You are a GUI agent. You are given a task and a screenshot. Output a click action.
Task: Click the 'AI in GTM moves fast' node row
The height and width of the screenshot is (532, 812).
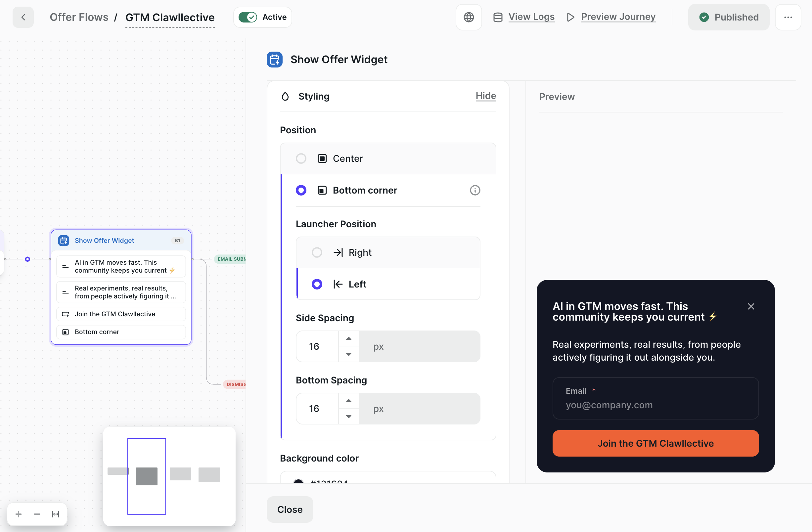coord(121,266)
